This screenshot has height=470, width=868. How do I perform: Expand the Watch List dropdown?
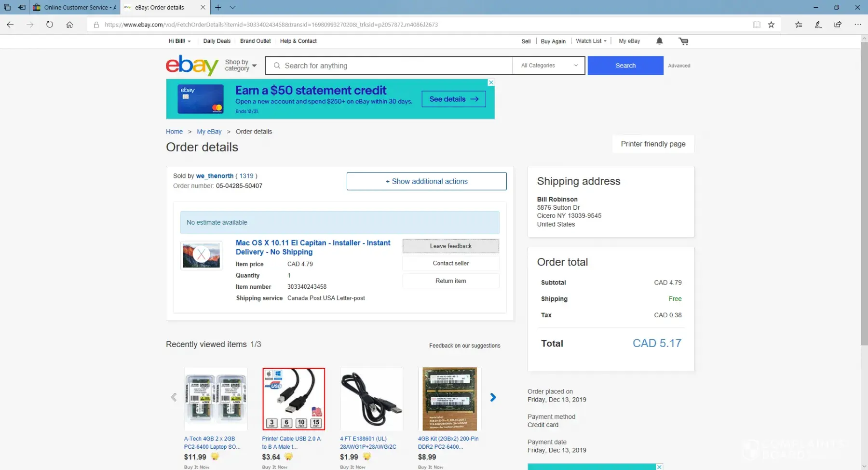tap(591, 41)
